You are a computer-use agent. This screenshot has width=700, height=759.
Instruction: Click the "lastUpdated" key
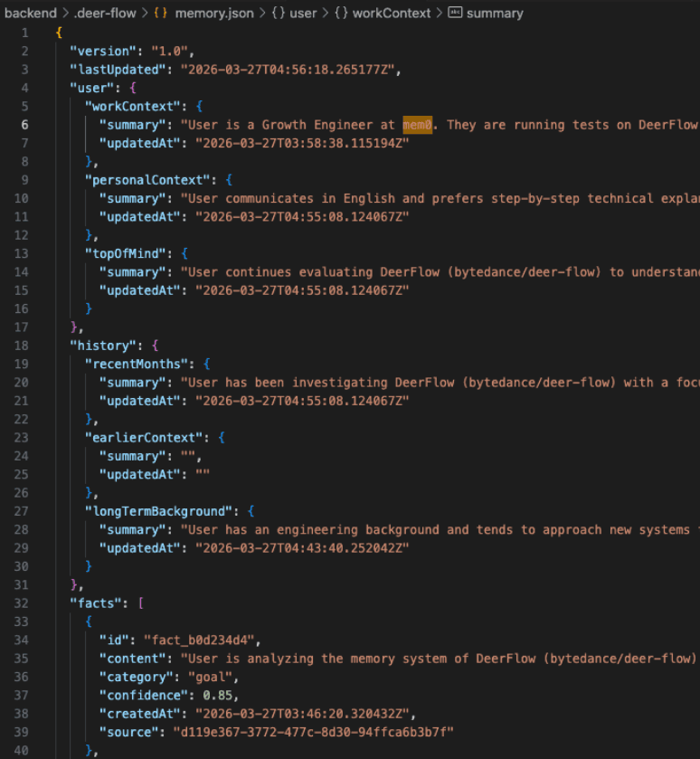tap(118, 70)
